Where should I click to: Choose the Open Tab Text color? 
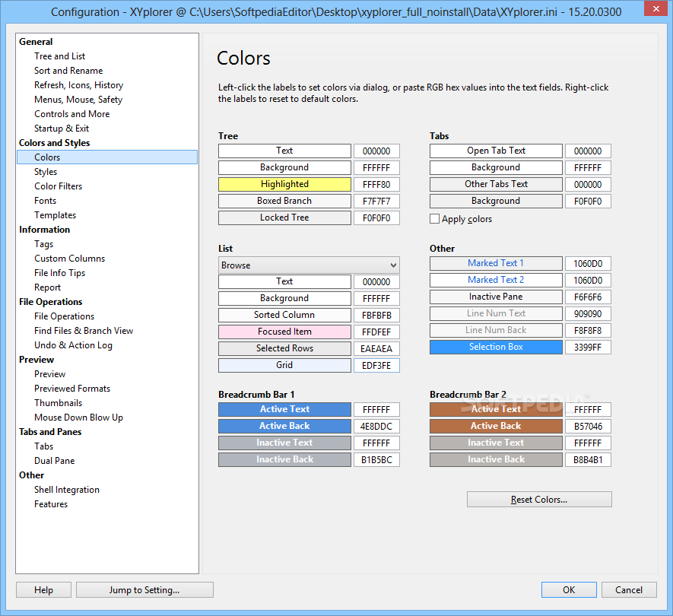point(496,151)
